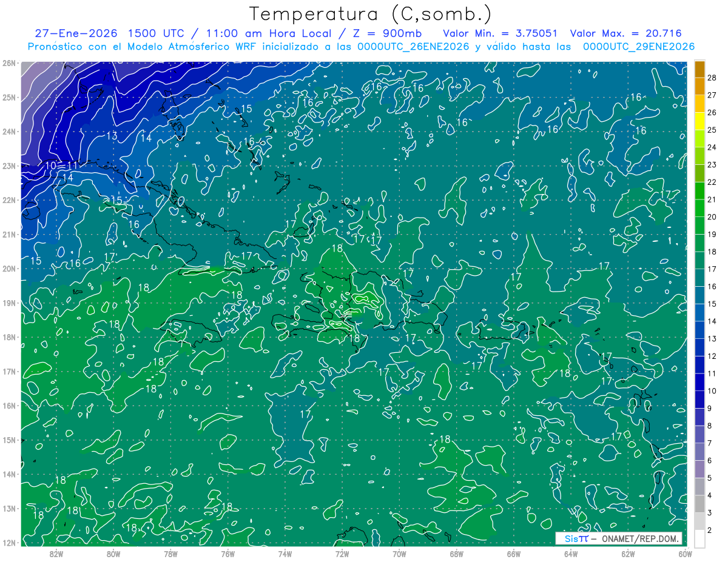This screenshot has width=728, height=562.
Task: Click the legend value "22"
Action: click(712, 182)
